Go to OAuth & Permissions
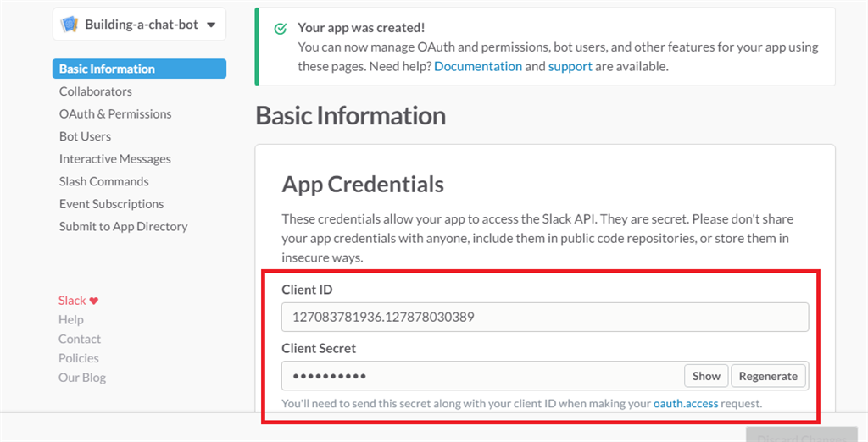Screen dimensions: 868x442 [115, 113]
